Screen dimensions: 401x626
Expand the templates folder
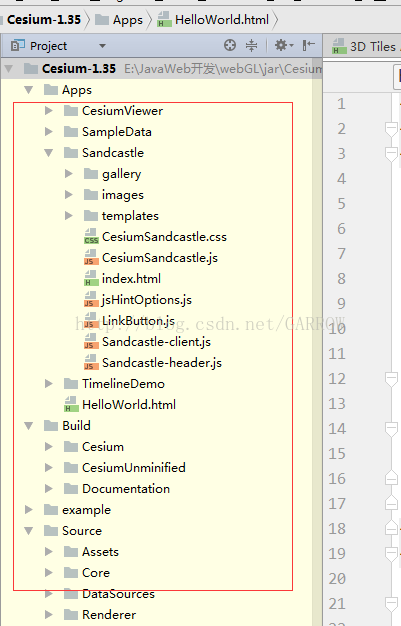point(69,216)
